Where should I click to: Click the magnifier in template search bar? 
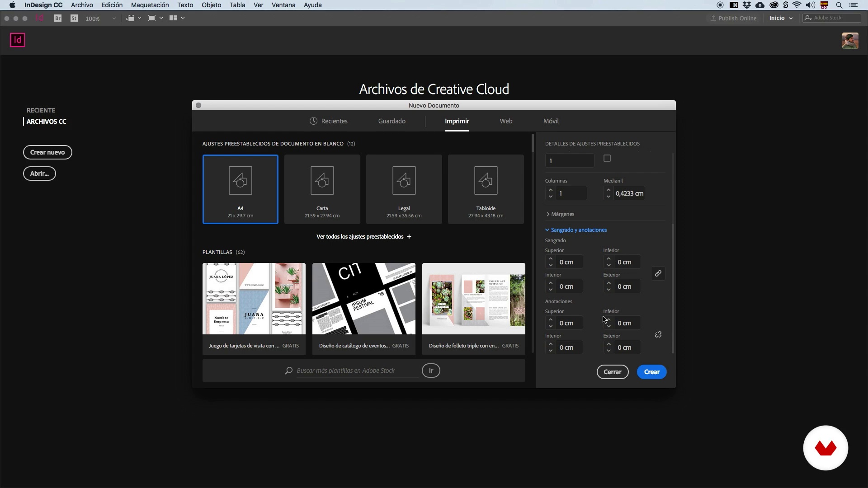pyautogui.click(x=289, y=371)
